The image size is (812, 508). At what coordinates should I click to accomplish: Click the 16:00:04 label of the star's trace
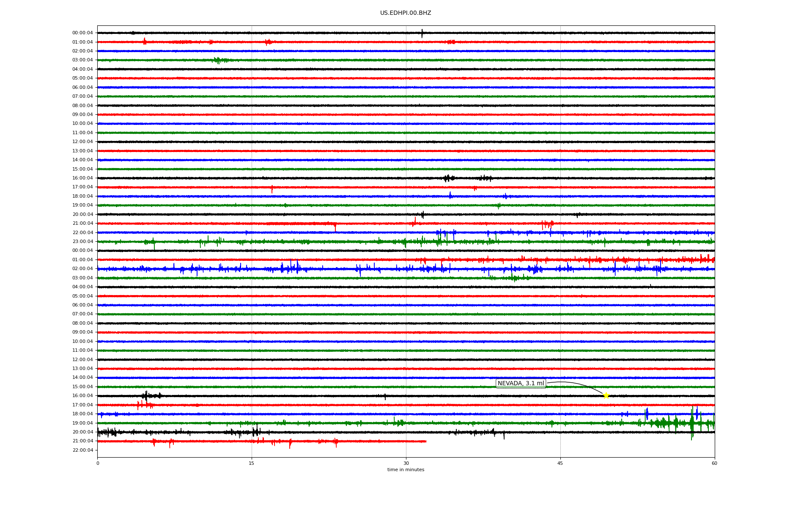pyautogui.click(x=82, y=396)
